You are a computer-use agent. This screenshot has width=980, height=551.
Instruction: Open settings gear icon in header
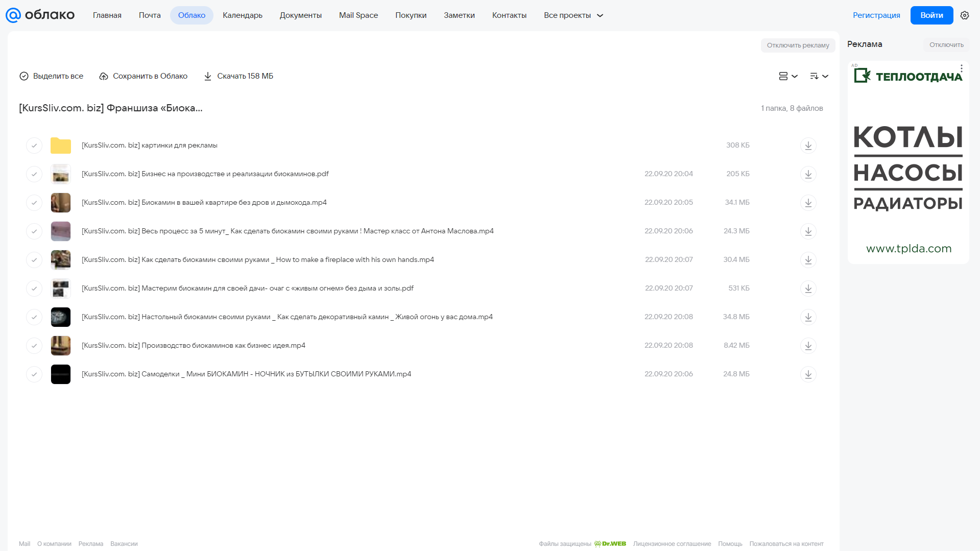tap(965, 15)
